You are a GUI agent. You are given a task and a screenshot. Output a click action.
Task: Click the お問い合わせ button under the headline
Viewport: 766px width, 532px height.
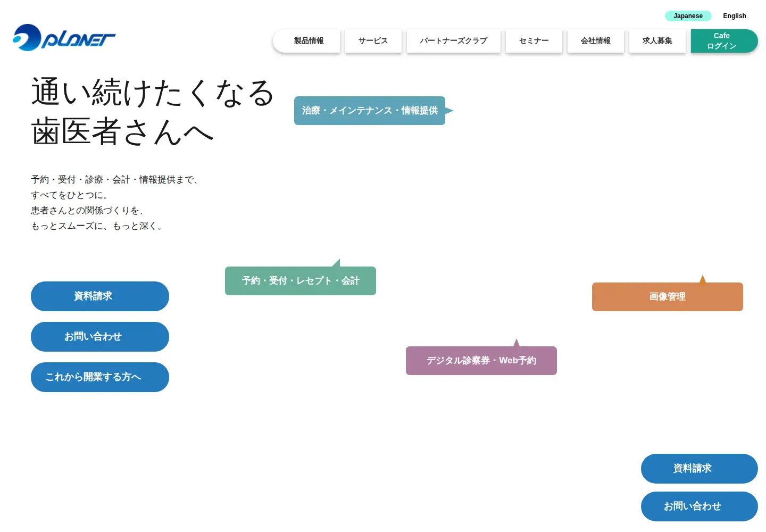coord(100,337)
